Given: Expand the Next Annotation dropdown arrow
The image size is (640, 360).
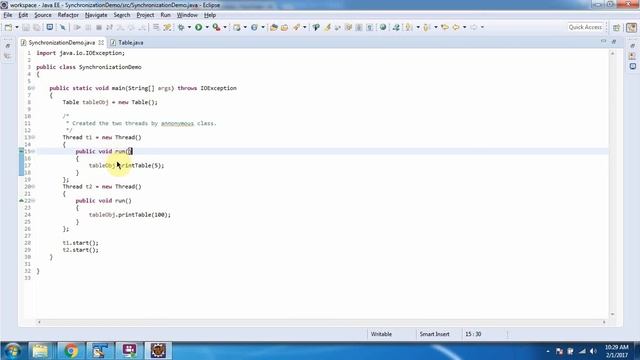Looking at the screenshot, I should pyautogui.click(x=418, y=27).
